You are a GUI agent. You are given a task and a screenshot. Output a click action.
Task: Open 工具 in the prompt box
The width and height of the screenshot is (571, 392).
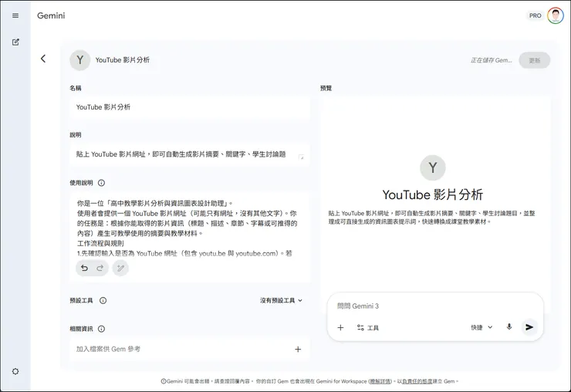(x=368, y=328)
